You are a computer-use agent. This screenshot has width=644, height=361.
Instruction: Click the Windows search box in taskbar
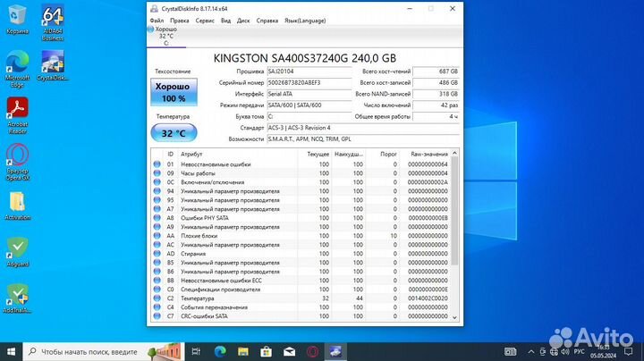point(104,351)
